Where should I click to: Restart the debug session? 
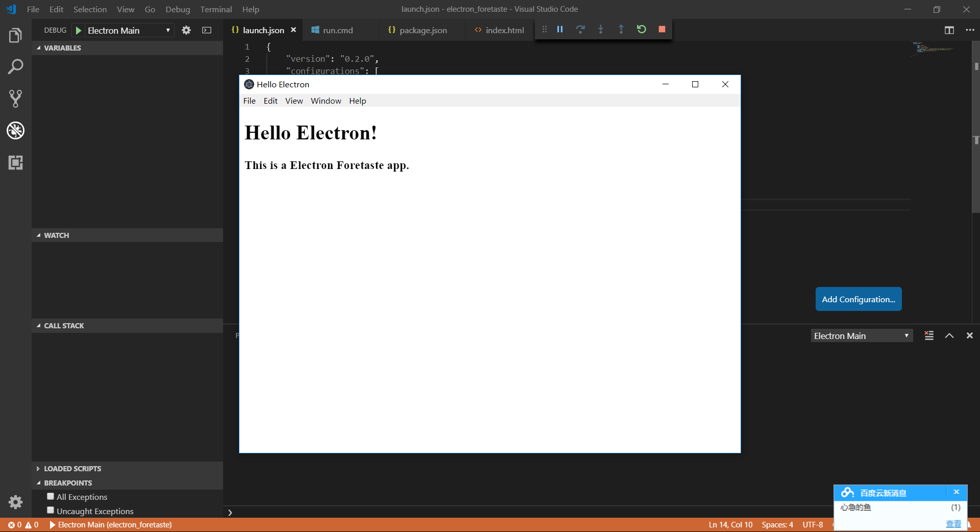click(x=642, y=30)
